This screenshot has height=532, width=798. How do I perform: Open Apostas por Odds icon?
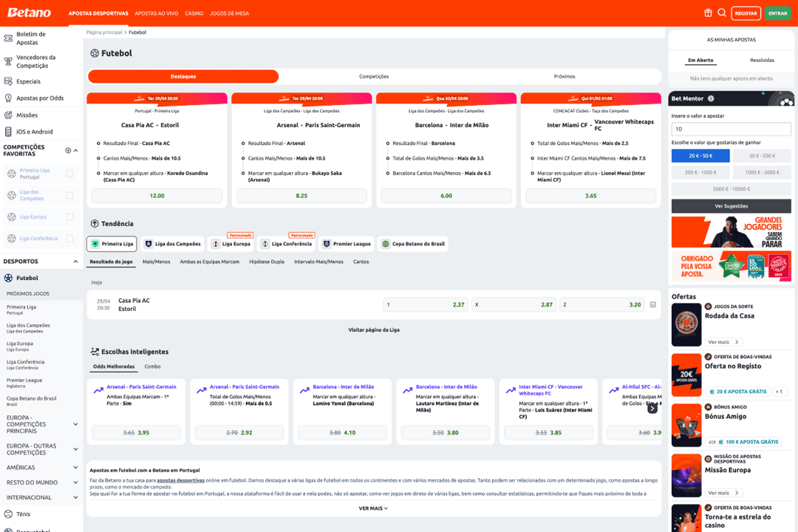[x=8, y=98]
